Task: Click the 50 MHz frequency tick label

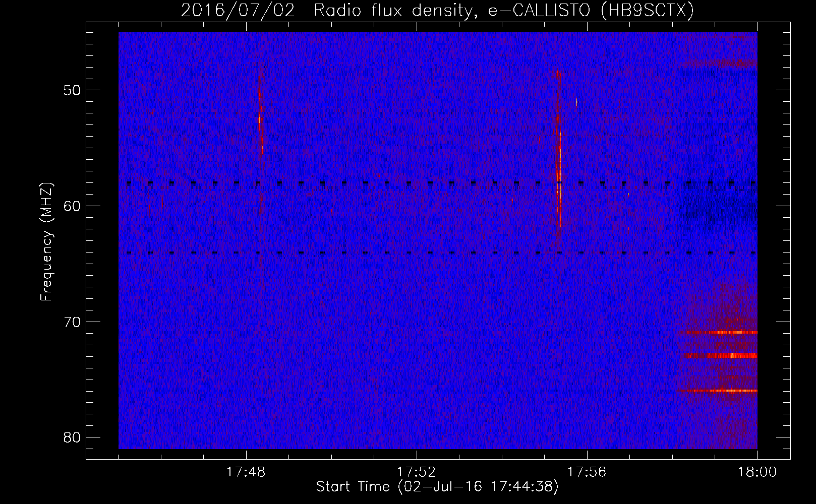Action: [72, 90]
